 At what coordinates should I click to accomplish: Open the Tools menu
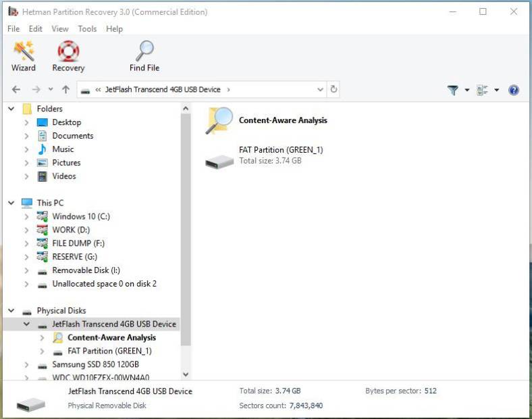click(87, 29)
